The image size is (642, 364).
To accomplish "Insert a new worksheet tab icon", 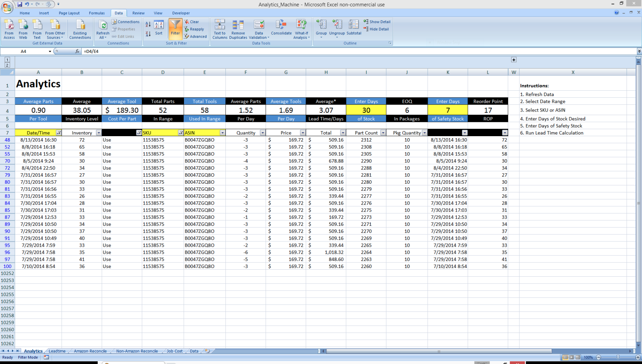I will coord(208,351).
